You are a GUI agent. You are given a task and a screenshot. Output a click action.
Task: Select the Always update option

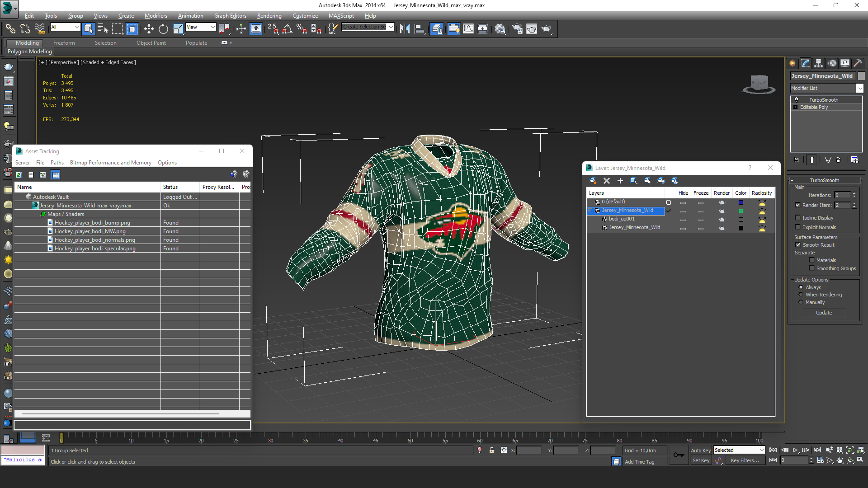(x=801, y=287)
